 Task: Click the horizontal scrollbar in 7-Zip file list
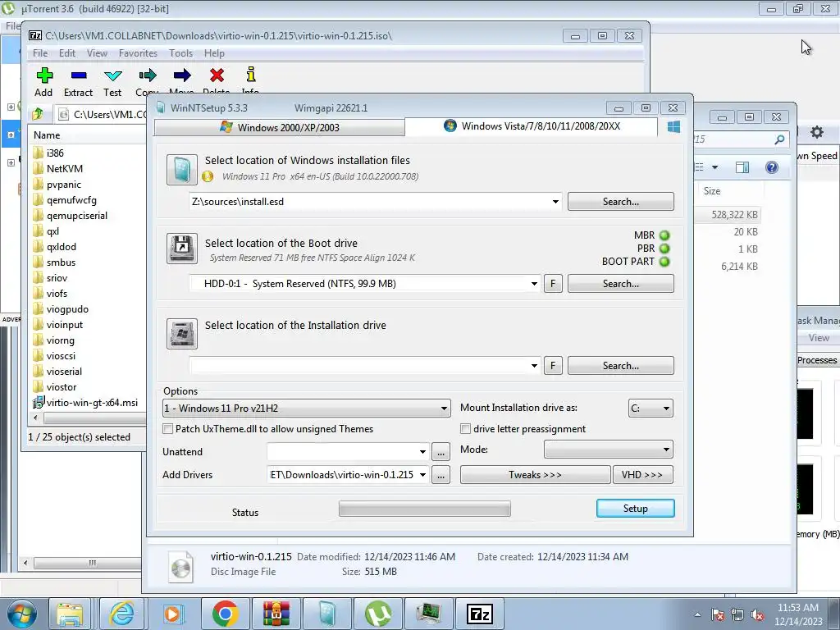pos(89,418)
